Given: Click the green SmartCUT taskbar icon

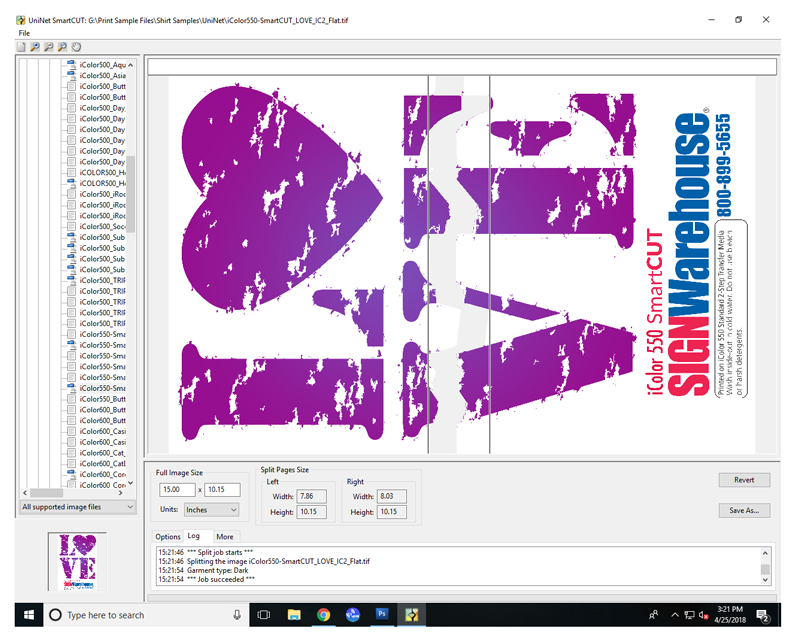Looking at the screenshot, I should pos(412,615).
